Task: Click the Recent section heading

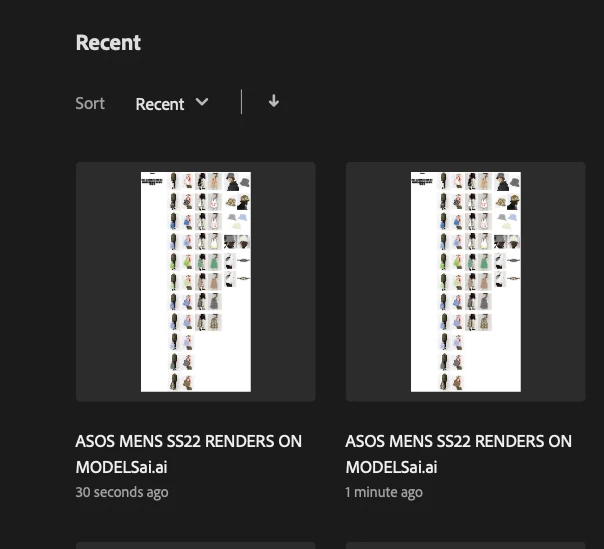Action: (108, 42)
